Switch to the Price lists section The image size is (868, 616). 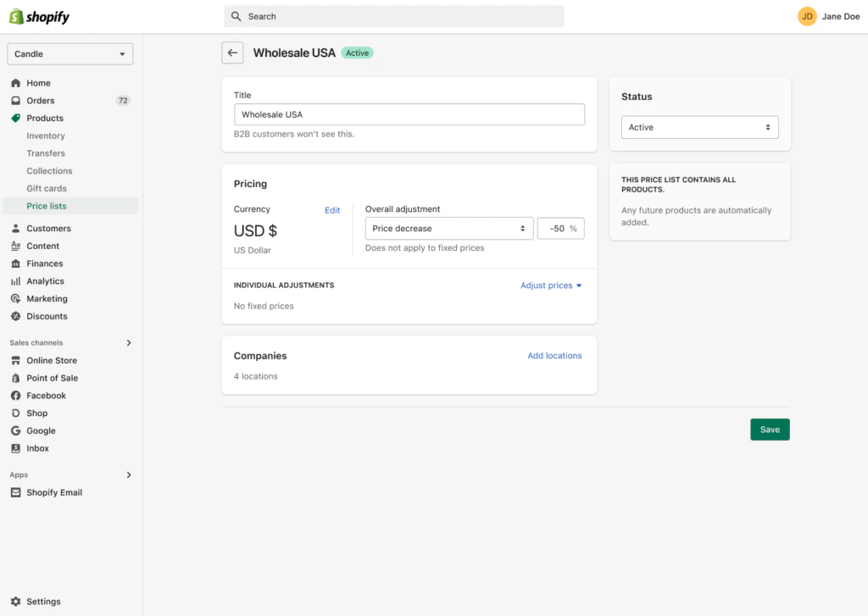coord(46,206)
